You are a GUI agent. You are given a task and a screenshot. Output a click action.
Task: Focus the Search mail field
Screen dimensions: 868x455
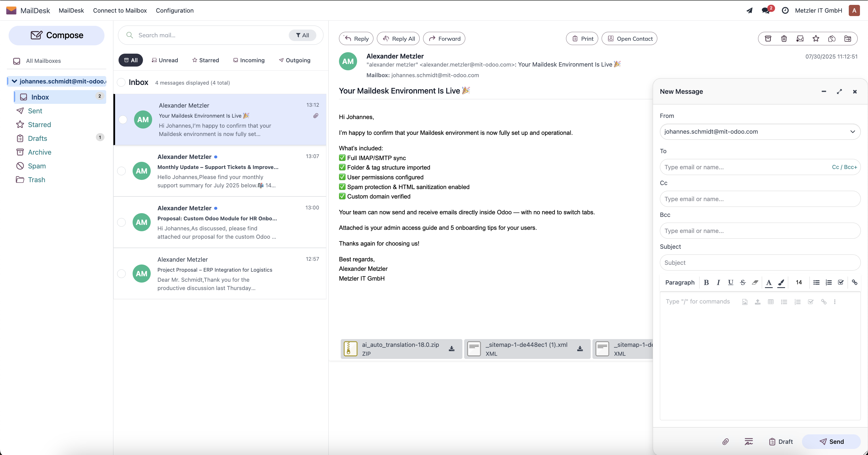(211, 35)
